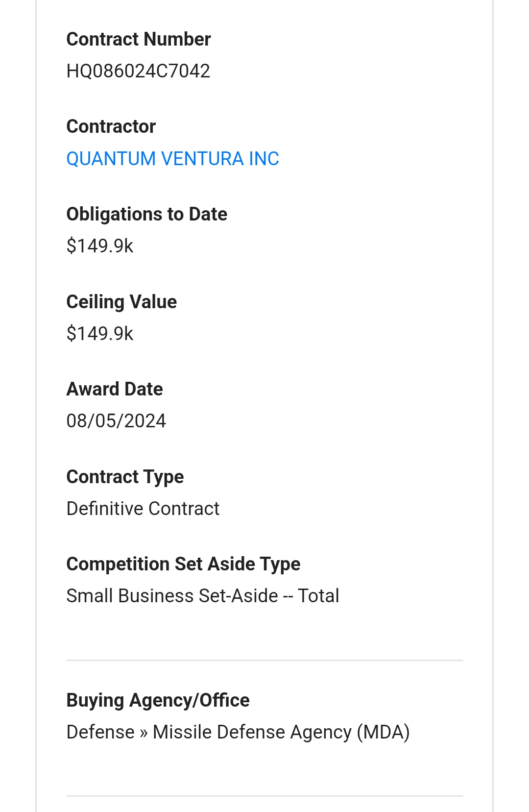Click the Award Date heading
The image size is (529, 812).
[115, 389]
